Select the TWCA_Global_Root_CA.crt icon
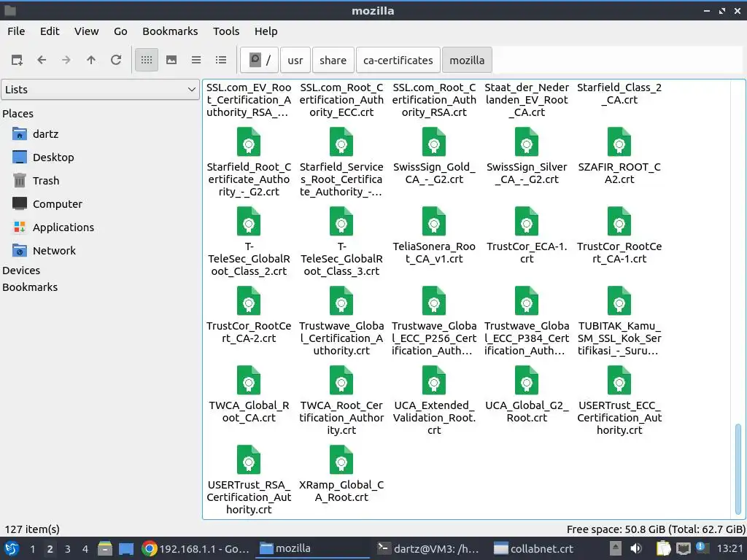Image resolution: width=747 pixels, height=560 pixels. click(x=249, y=381)
